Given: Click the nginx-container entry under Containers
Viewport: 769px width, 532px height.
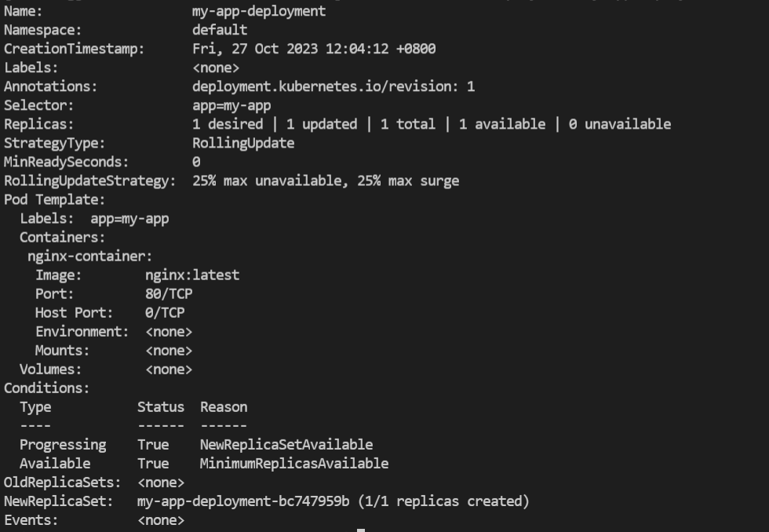Looking at the screenshot, I should (x=89, y=257).
